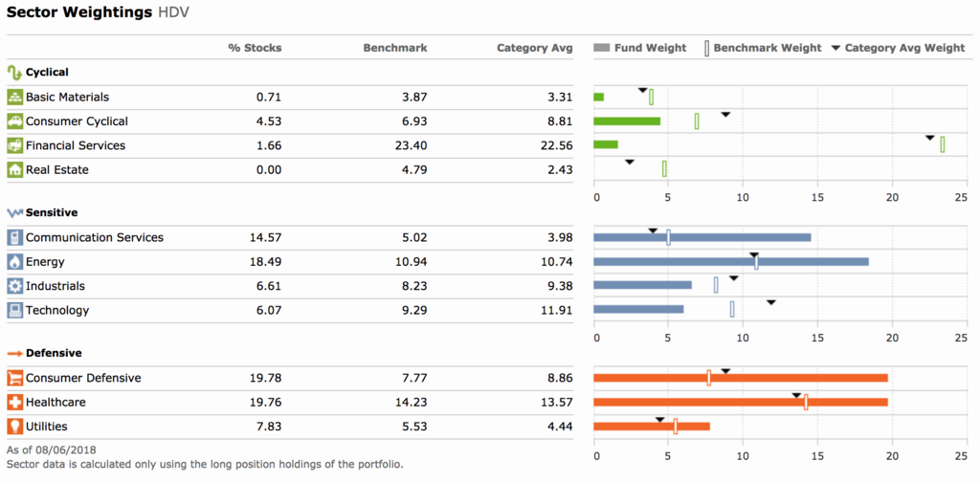Click the Category Avg Weight legend triangle
This screenshot has height=483, width=980.
835,48
